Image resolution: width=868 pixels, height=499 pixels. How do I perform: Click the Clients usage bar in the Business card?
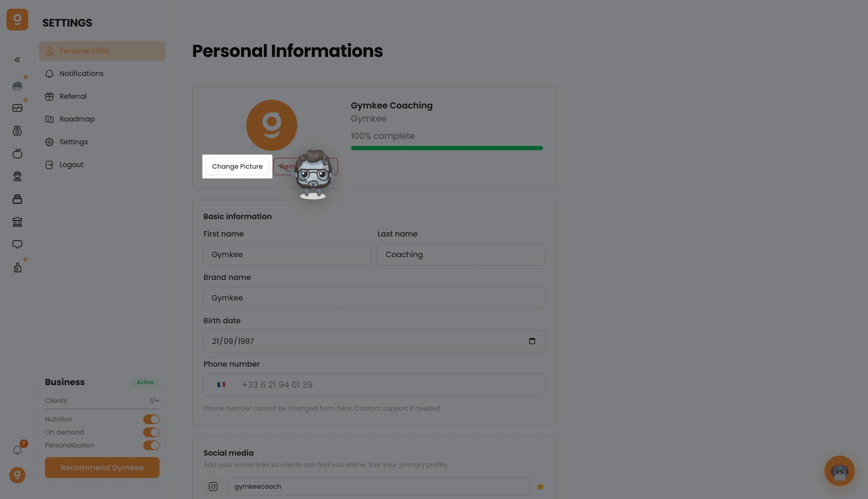pyautogui.click(x=102, y=409)
